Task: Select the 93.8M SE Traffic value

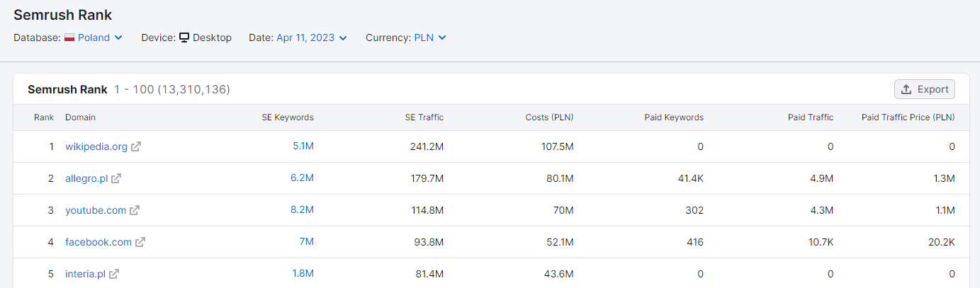Action: coord(430,242)
